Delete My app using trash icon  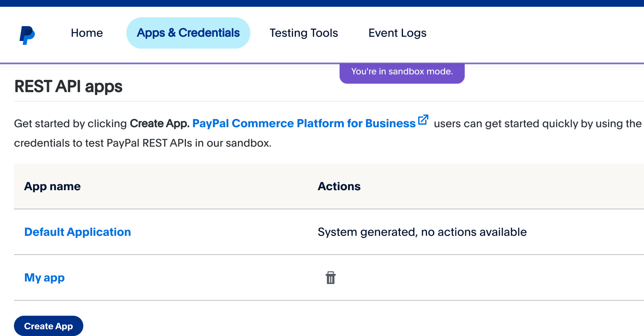point(331,278)
